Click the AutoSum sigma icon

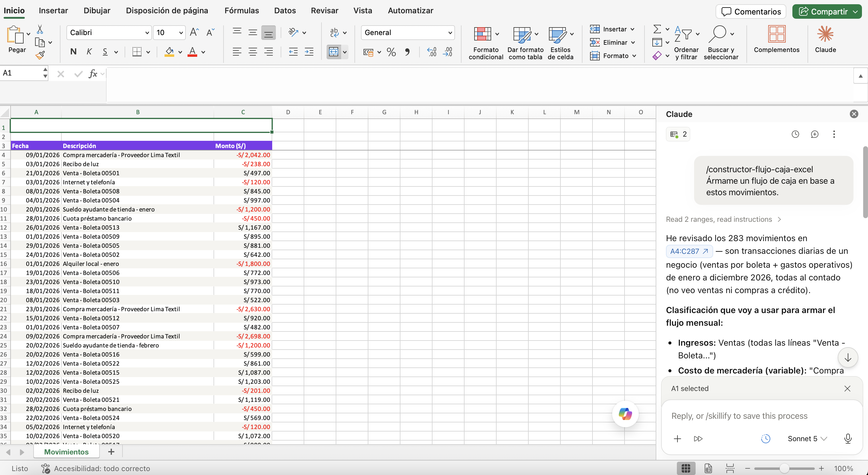click(657, 29)
